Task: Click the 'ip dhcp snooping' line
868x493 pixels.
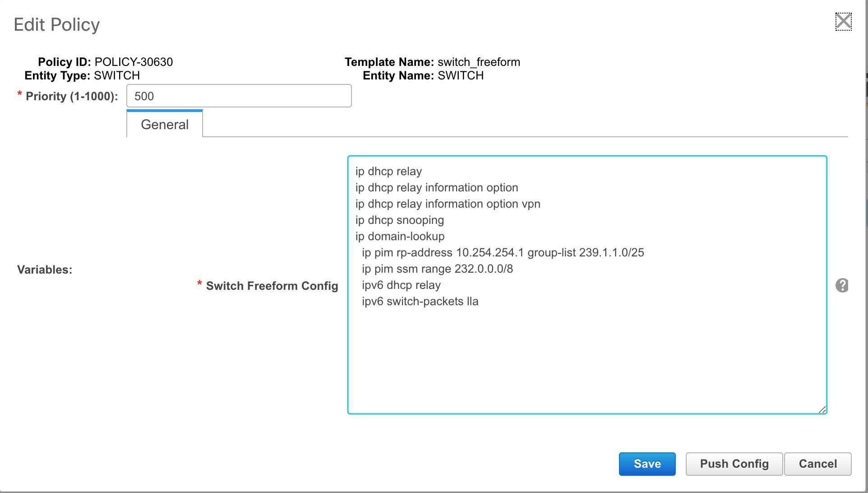Action: [x=399, y=220]
